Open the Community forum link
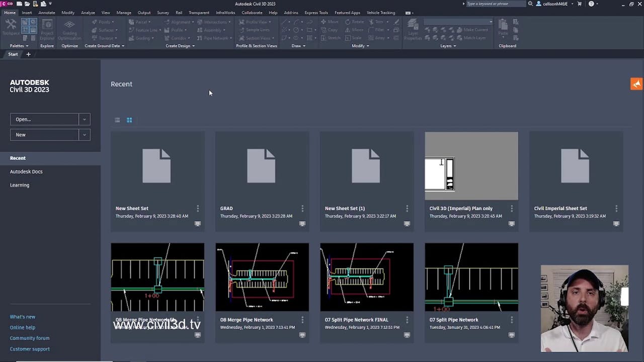The height and width of the screenshot is (362, 644). tap(30, 338)
